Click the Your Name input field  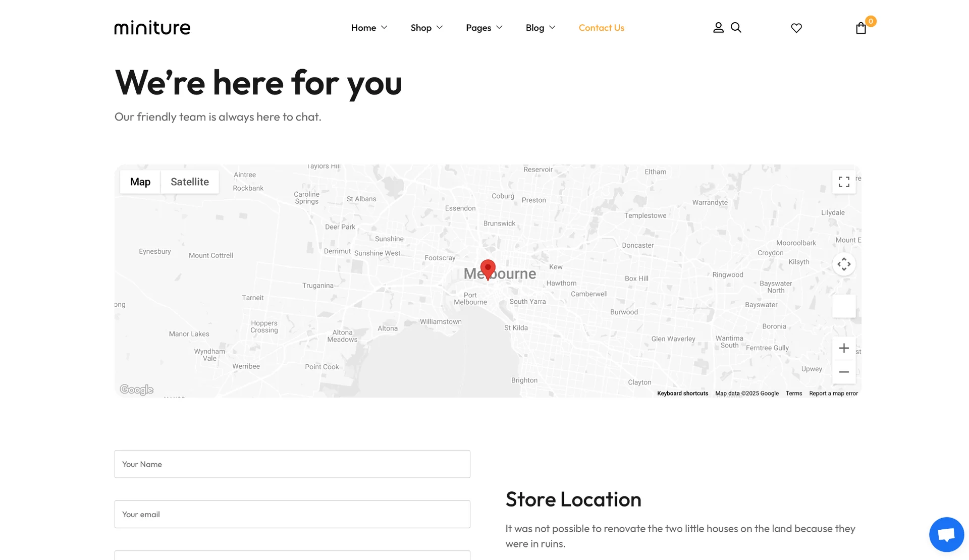[292, 464]
